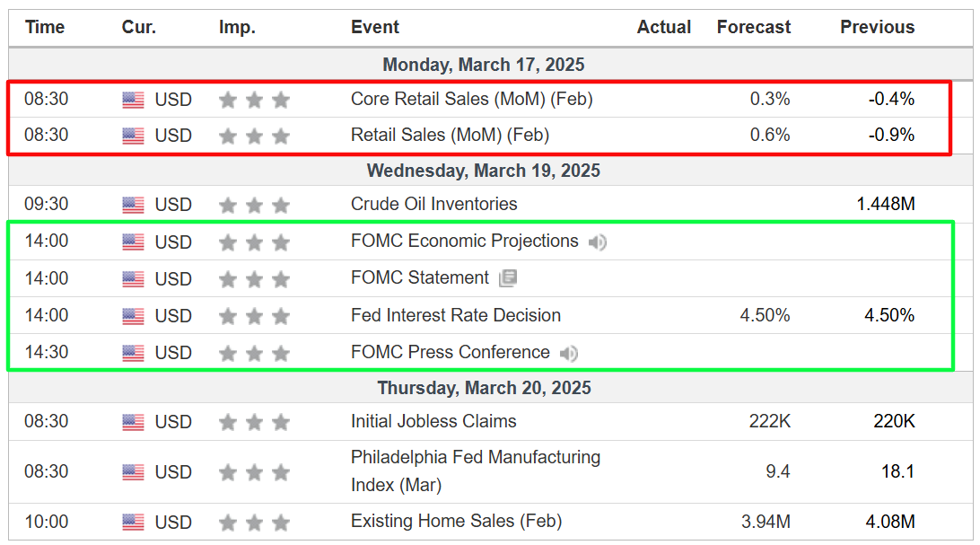Open the Fed Interest Rate Decision event
The height and width of the screenshot is (545, 980).
pos(456,316)
